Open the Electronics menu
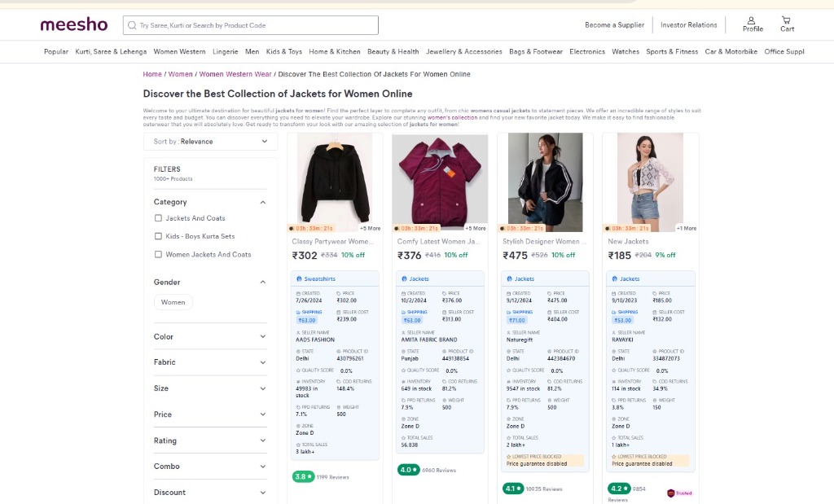 point(587,51)
